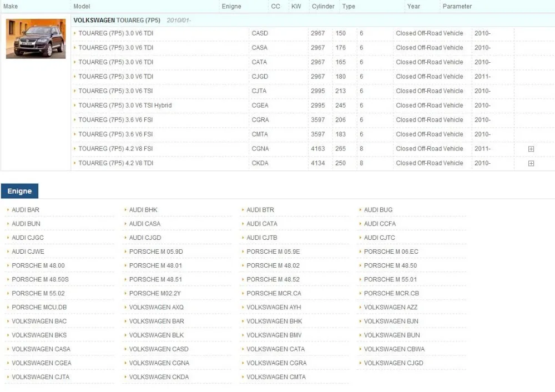Open the PORSCHE M 48.51 engine link
The image size is (555, 392).
pyautogui.click(x=155, y=279)
